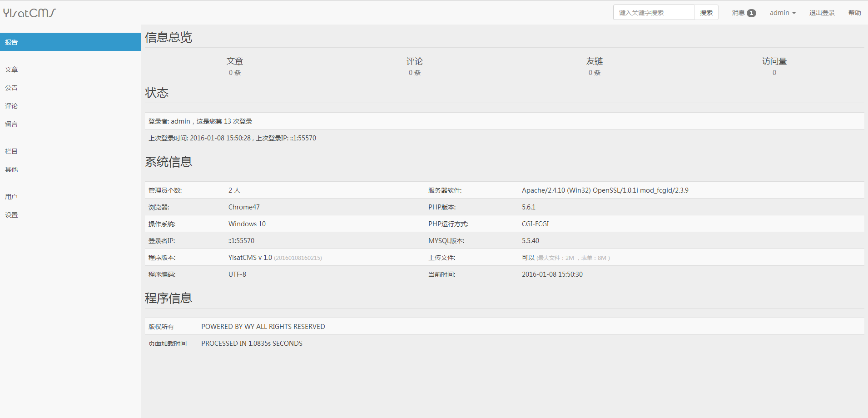Open 评论 in the sidebar menu

(70, 105)
